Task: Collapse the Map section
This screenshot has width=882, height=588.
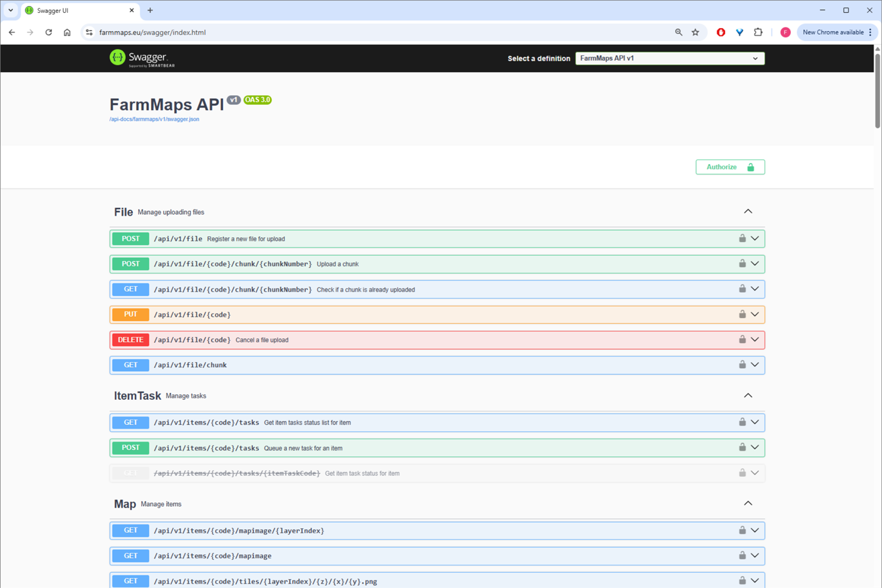Action: click(x=748, y=504)
